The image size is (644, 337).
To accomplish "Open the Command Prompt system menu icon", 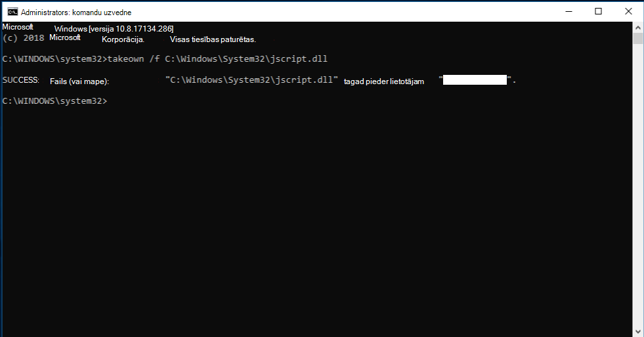I will click(12, 12).
